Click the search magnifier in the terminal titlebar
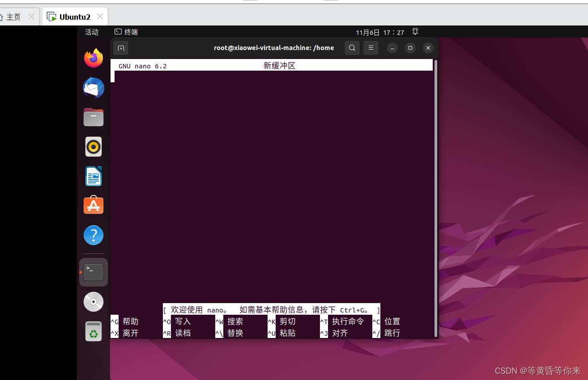This screenshot has width=588, height=380. [x=352, y=48]
